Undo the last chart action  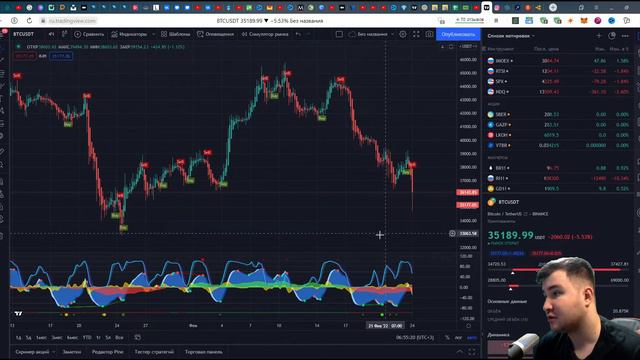point(298,34)
